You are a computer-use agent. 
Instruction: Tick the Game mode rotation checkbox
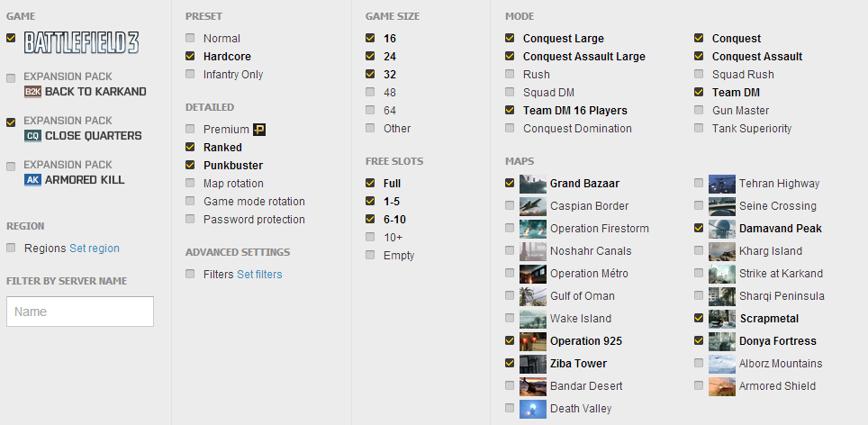pyautogui.click(x=190, y=201)
